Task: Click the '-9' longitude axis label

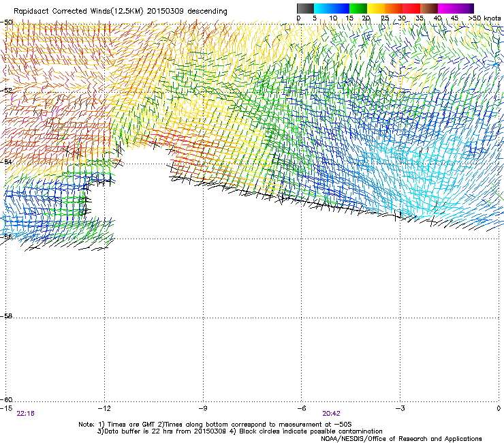Action: (x=203, y=408)
